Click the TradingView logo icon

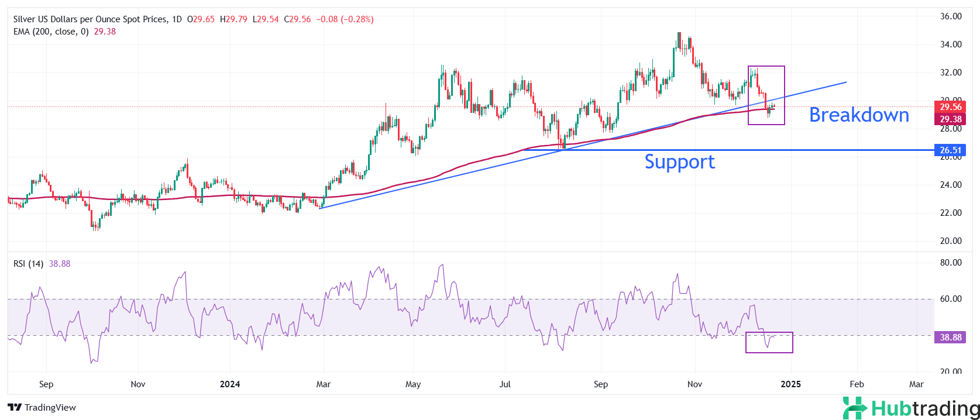pos(15,408)
